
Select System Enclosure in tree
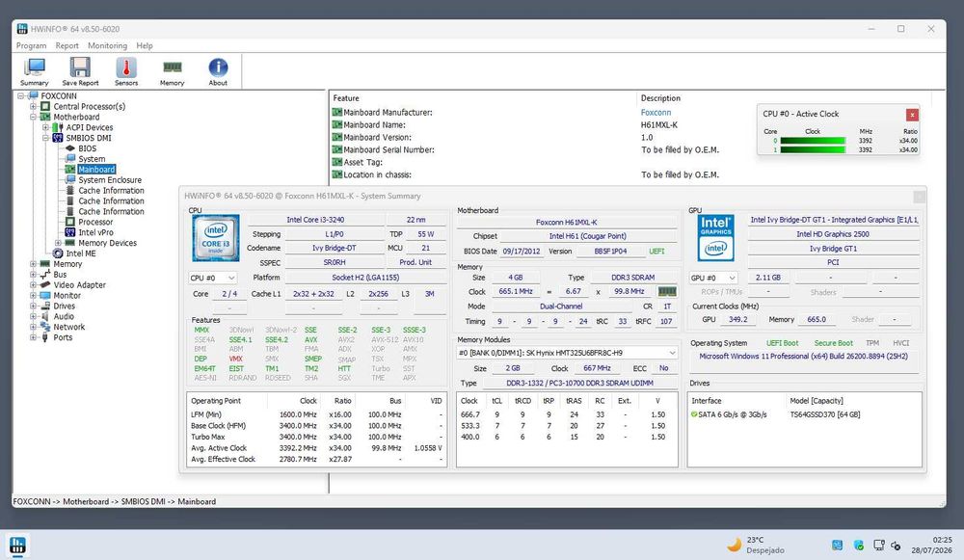click(110, 179)
